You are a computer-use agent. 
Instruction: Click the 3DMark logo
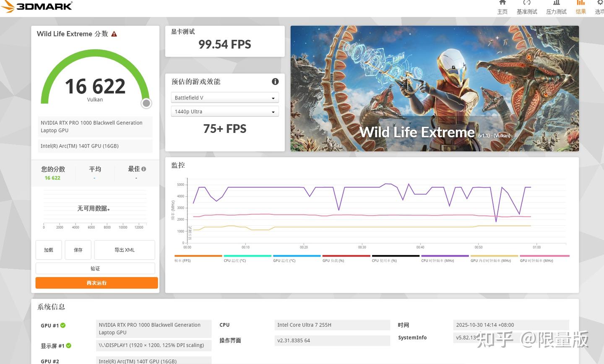click(36, 6)
